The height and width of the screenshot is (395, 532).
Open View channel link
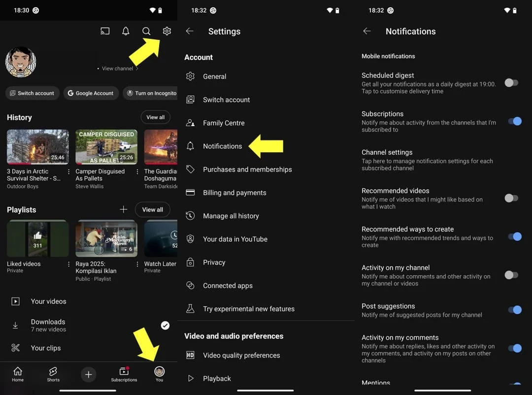[x=118, y=68]
